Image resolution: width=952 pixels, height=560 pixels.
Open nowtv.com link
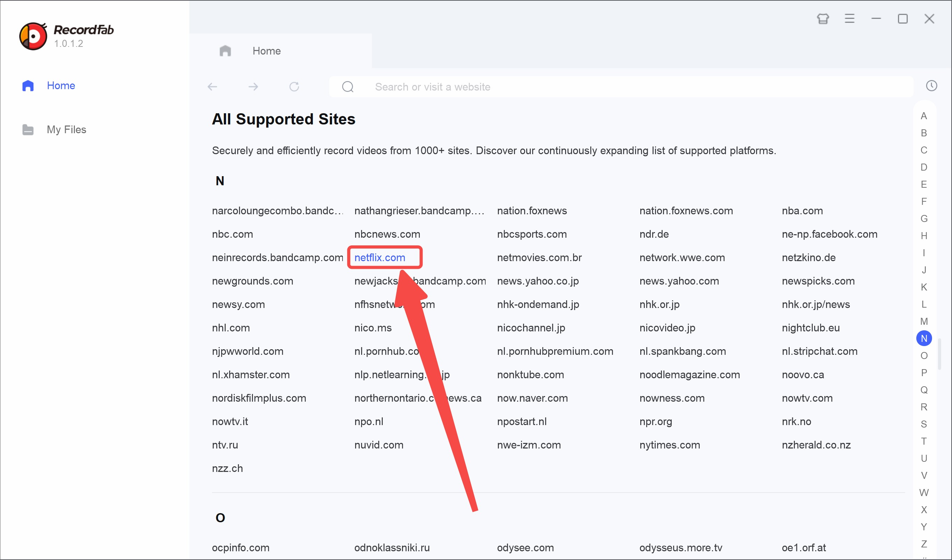point(807,398)
